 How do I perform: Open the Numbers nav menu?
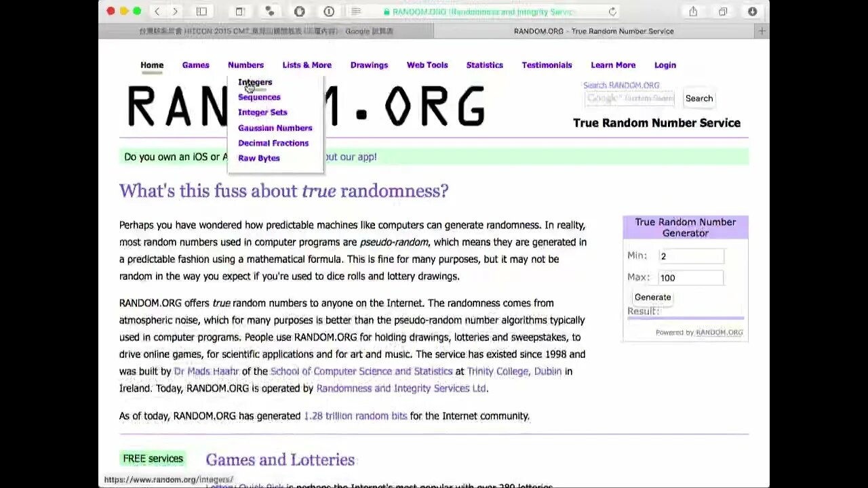click(245, 65)
